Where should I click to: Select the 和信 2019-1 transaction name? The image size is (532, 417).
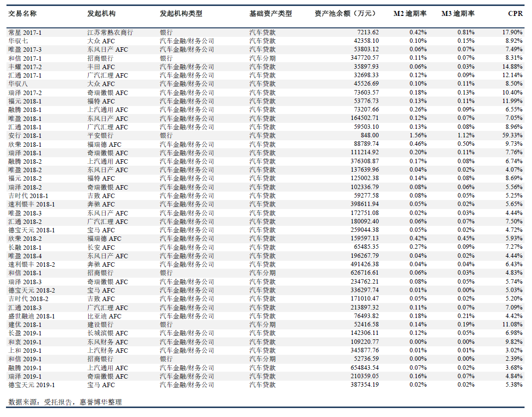point(25,359)
